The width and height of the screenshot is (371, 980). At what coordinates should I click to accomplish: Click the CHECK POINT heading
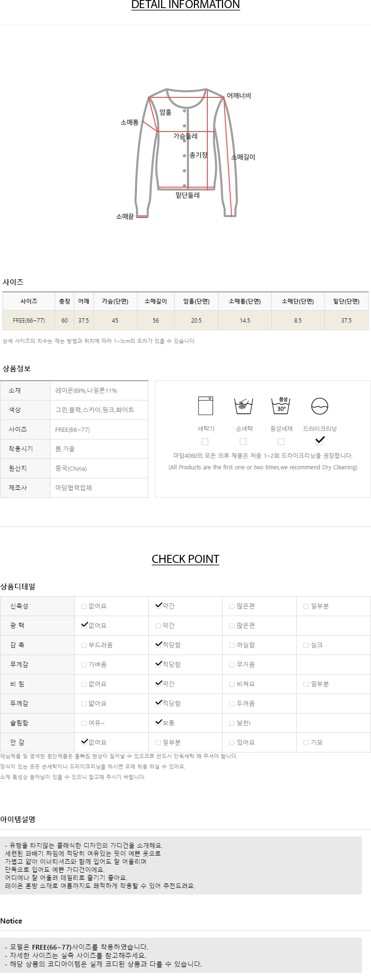click(x=185, y=559)
